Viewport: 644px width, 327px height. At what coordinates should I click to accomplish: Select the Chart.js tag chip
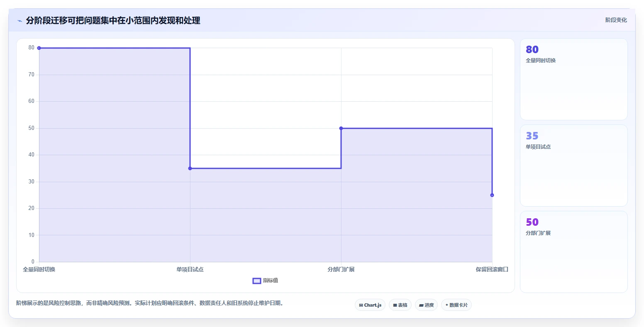pyautogui.click(x=370, y=305)
